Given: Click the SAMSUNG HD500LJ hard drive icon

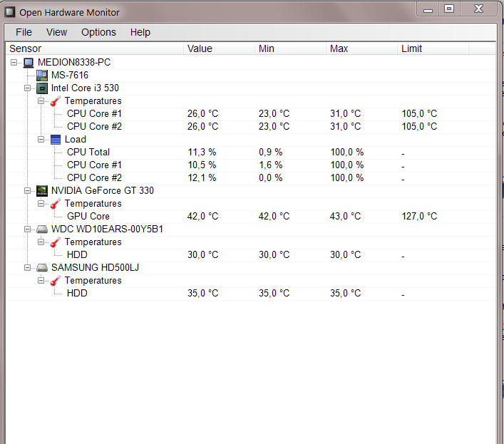Looking at the screenshot, I should tap(42, 268).
